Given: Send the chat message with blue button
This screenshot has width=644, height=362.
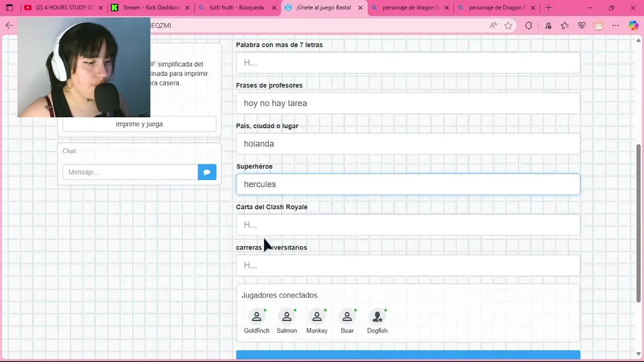Looking at the screenshot, I should pyautogui.click(x=207, y=172).
